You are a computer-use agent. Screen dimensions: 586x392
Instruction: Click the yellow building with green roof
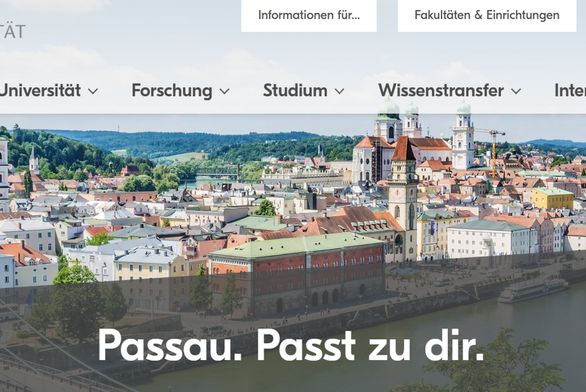click(x=553, y=198)
